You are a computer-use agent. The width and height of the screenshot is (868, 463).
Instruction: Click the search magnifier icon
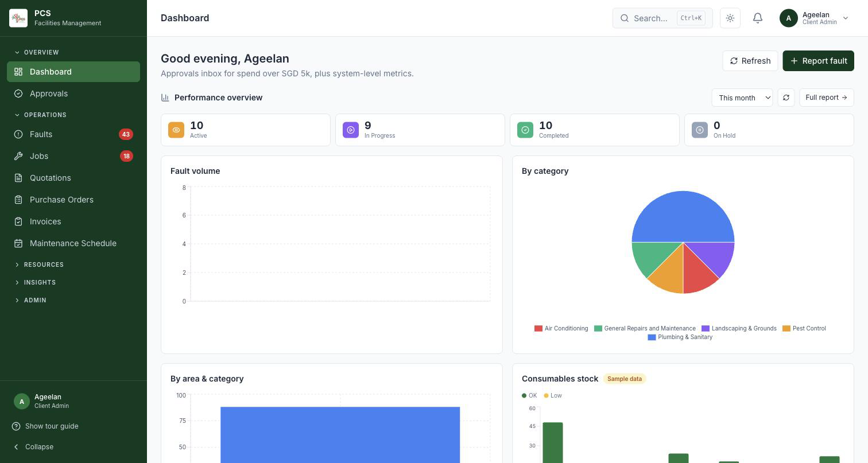tap(625, 18)
